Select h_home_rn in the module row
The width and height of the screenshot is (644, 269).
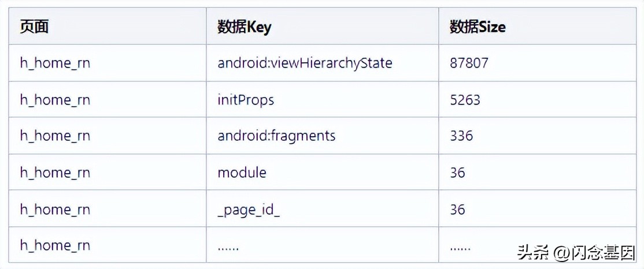55,172
